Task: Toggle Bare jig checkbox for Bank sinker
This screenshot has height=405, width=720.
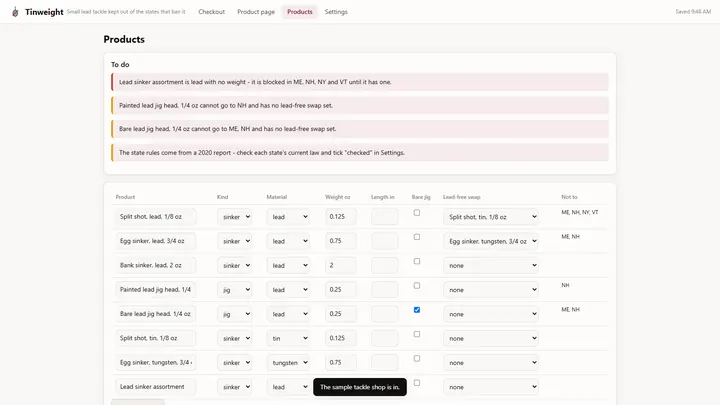Action: 416,261
